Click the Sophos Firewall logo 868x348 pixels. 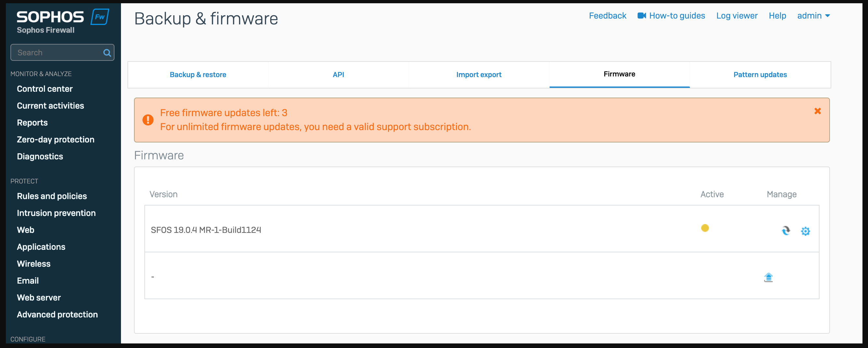[x=63, y=21]
